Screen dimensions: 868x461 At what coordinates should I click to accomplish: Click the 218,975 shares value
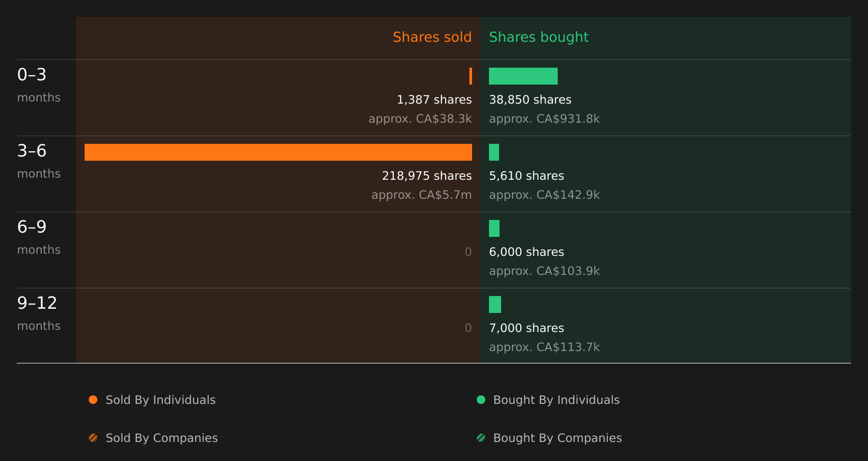point(427,176)
